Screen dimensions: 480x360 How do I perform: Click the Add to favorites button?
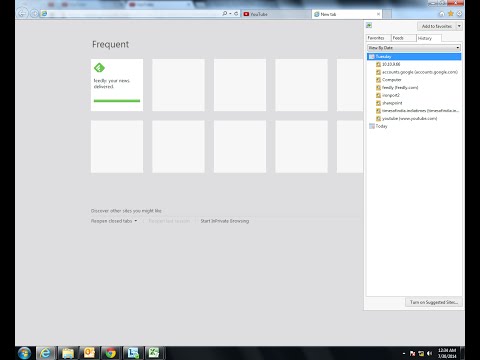click(437, 26)
